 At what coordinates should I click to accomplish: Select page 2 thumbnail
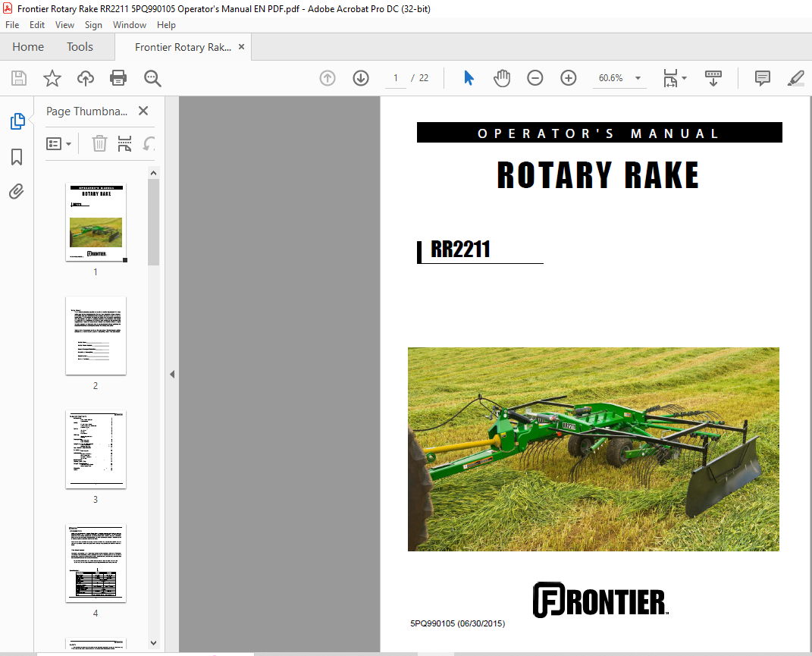coord(96,336)
